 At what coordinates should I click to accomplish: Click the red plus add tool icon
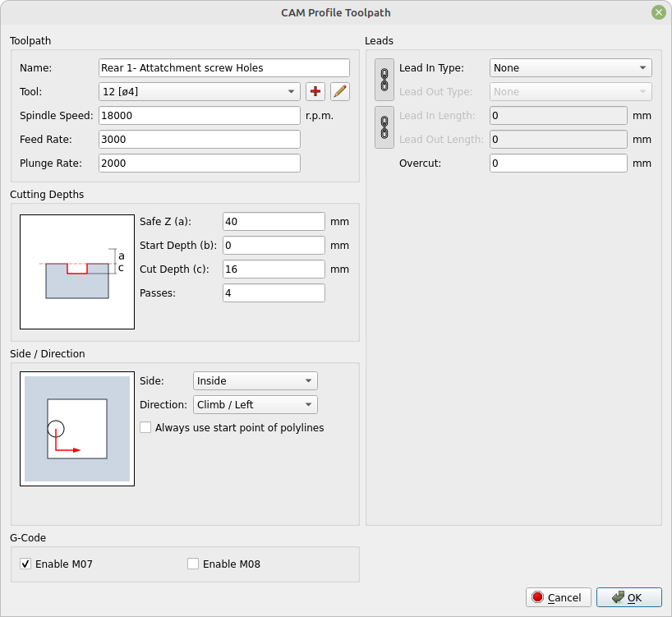tap(315, 92)
